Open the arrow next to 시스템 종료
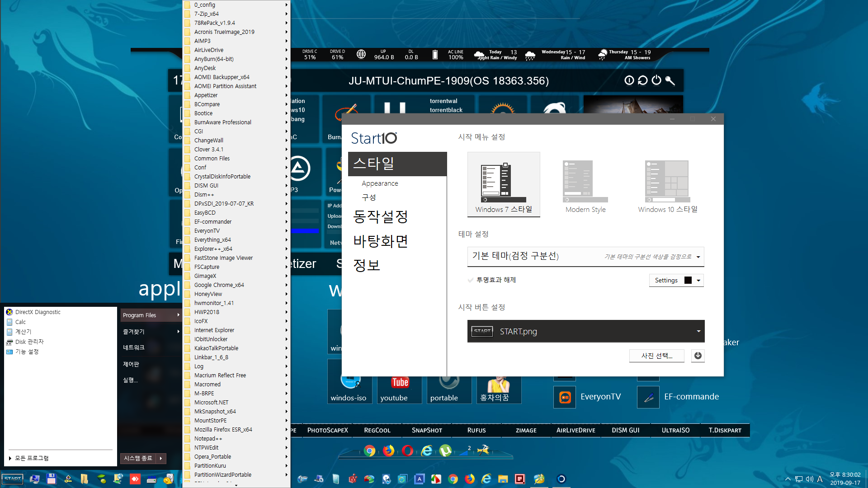868x488 pixels. point(161,458)
